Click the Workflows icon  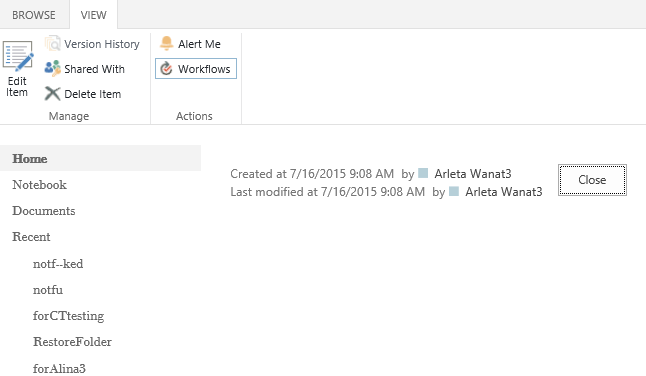click(166, 69)
